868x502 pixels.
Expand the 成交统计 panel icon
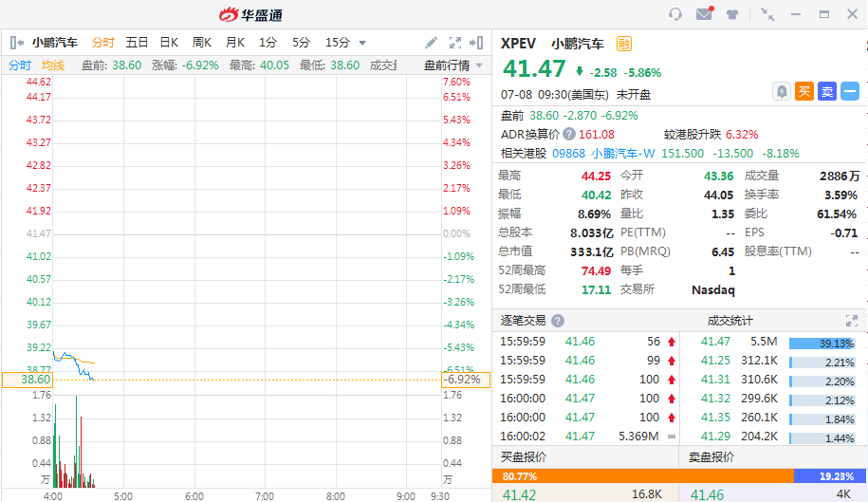pyautogui.click(x=851, y=321)
